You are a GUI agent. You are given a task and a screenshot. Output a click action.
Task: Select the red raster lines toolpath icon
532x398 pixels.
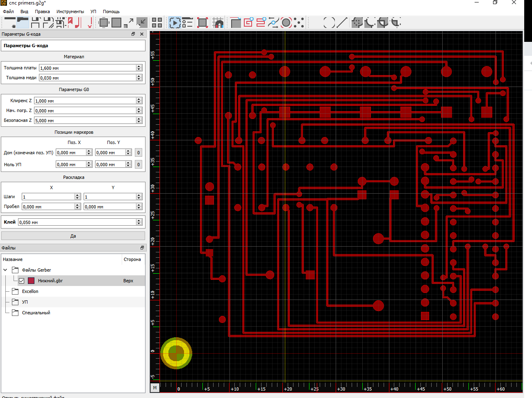pyautogui.click(x=261, y=23)
